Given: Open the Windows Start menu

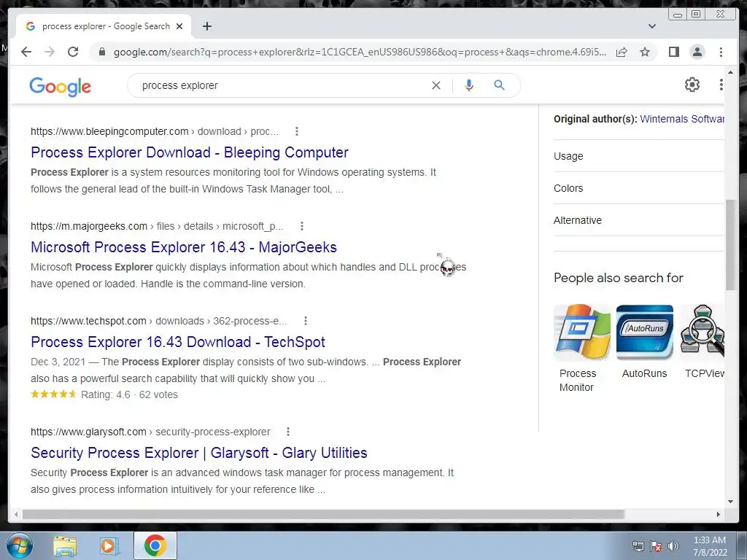Looking at the screenshot, I should [19, 545].
